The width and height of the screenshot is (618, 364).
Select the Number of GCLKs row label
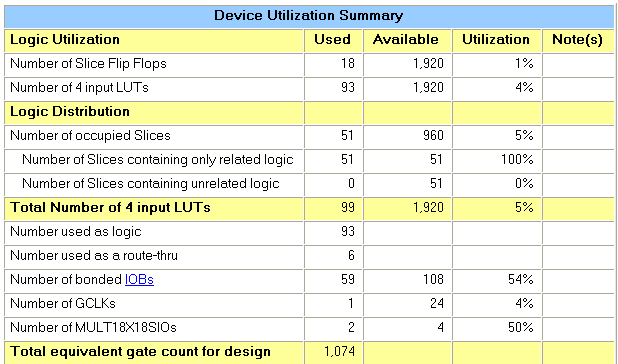coord(63,304)
